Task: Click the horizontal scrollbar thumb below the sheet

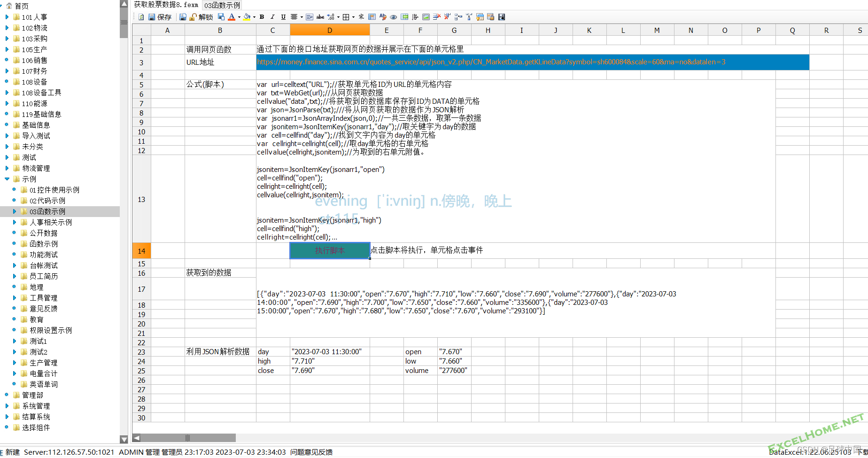Action: pos(188,438)
